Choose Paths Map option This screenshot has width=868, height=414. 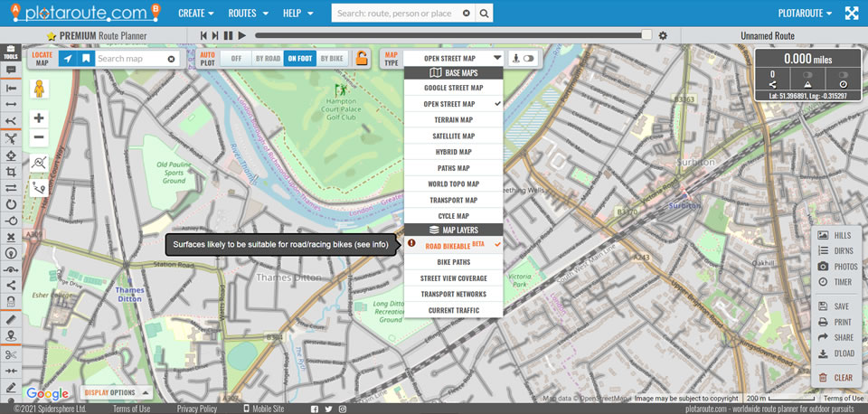(x=453, y=168)
